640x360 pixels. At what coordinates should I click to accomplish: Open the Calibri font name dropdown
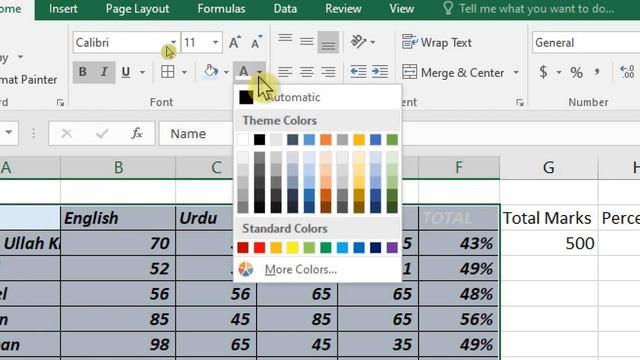point(173,42)
